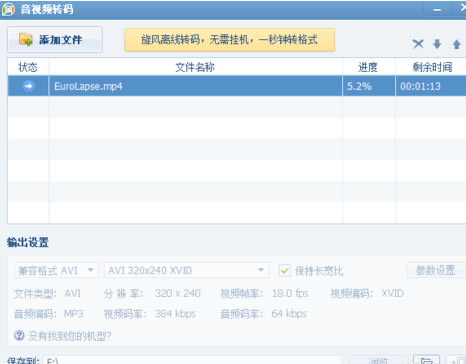The image size is (466, 364).
Task: Click the 浏览 browse button
Action: 379,361
